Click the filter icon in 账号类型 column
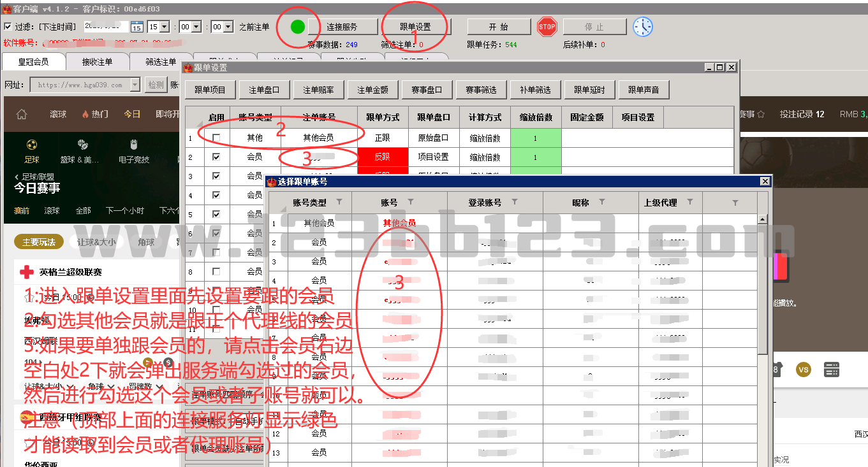 tap(339, 202)
